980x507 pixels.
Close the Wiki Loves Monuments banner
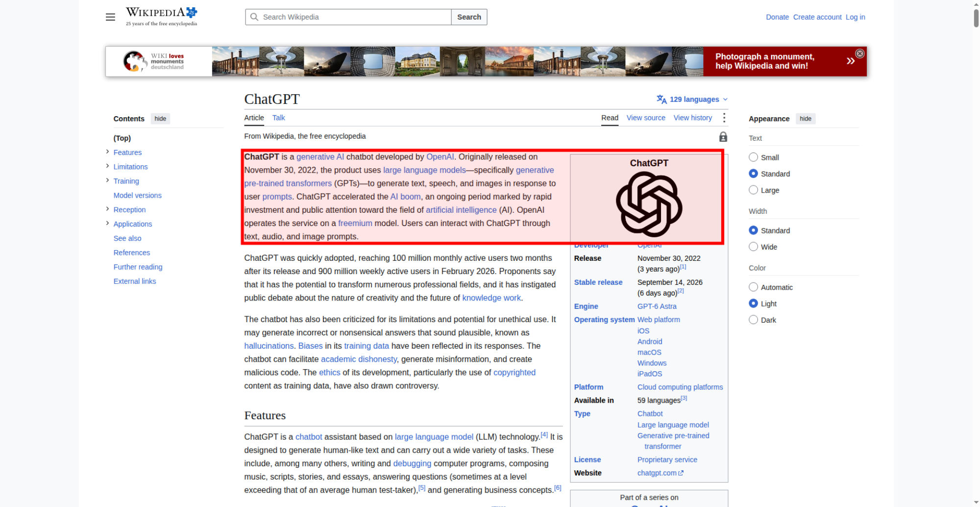[859, 53]
